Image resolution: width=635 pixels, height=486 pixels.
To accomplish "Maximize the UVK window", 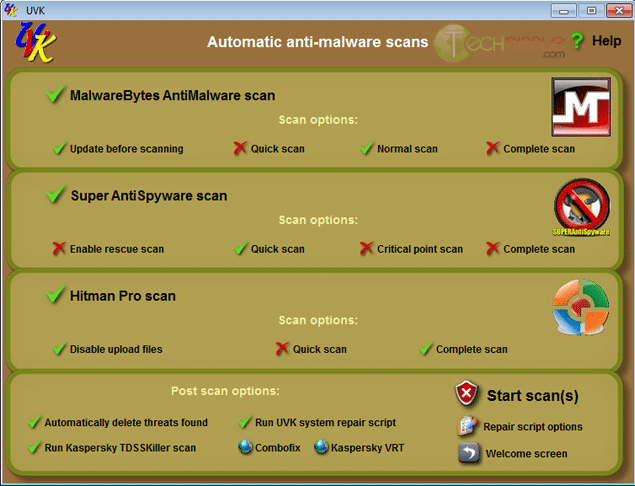I will (591, 11).
